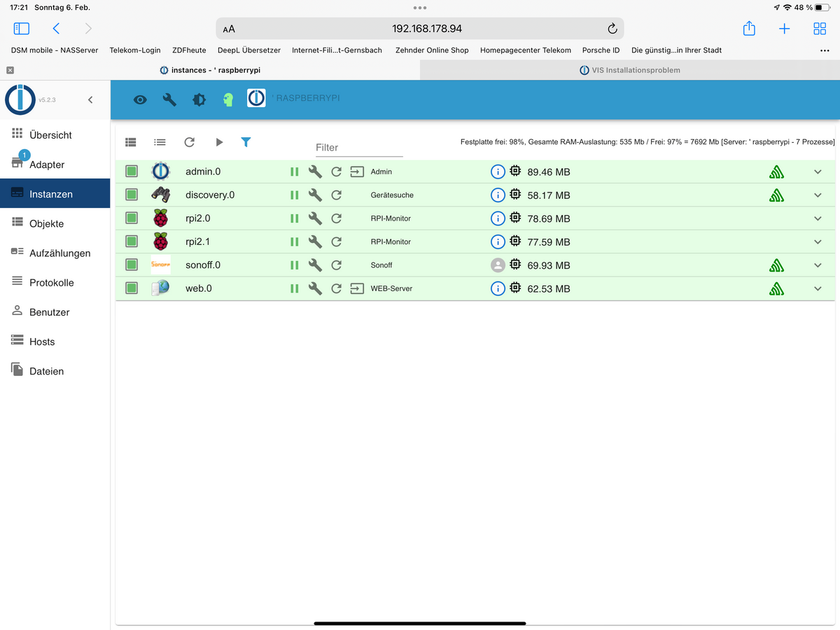840x630 pixels.
Task: Open the Adapter menu item
Action: pos(55,164)
